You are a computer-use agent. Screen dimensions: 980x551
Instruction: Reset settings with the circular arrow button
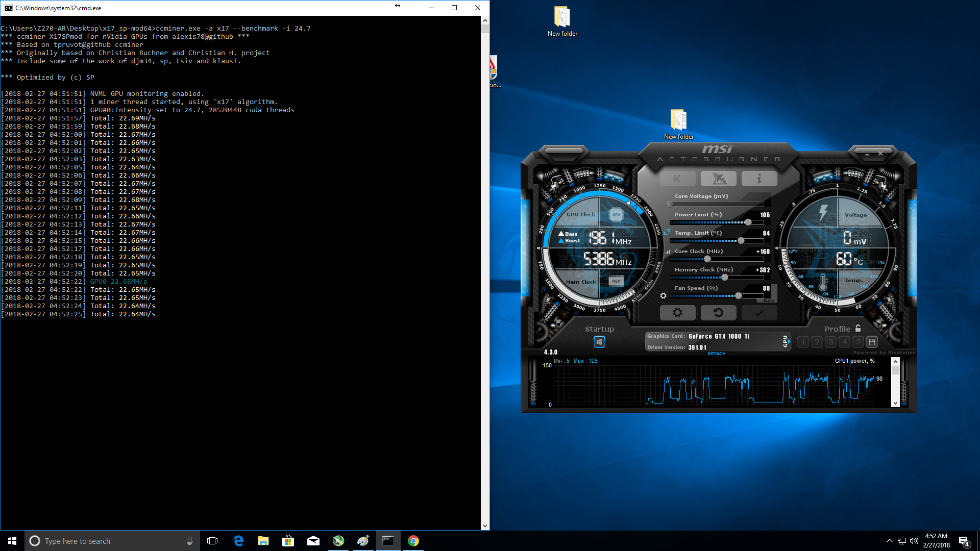point(719,313)
